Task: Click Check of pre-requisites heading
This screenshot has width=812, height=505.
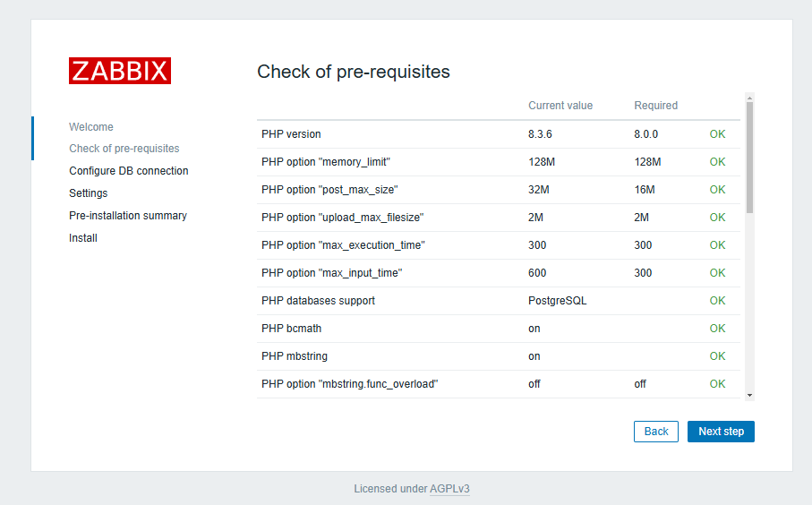Action: click(353, 72)
